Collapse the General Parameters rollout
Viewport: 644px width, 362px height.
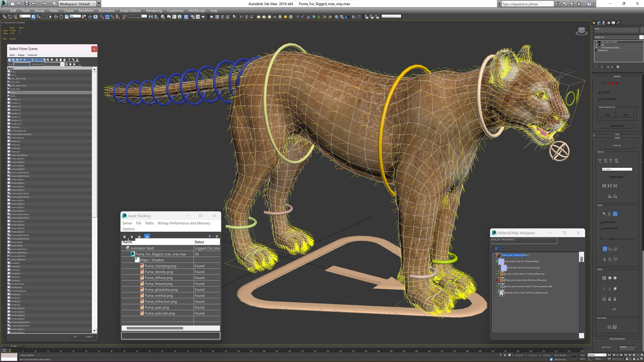pos(617,339)
